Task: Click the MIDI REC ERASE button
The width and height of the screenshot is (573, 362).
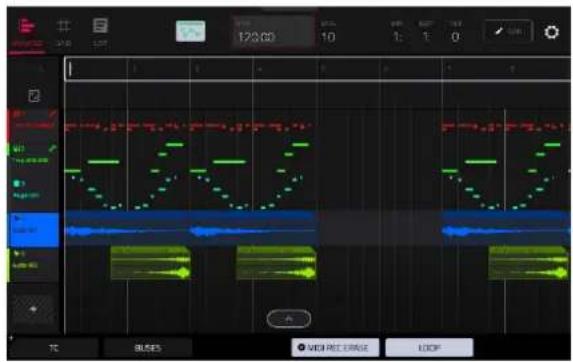Action: [335, 347]
